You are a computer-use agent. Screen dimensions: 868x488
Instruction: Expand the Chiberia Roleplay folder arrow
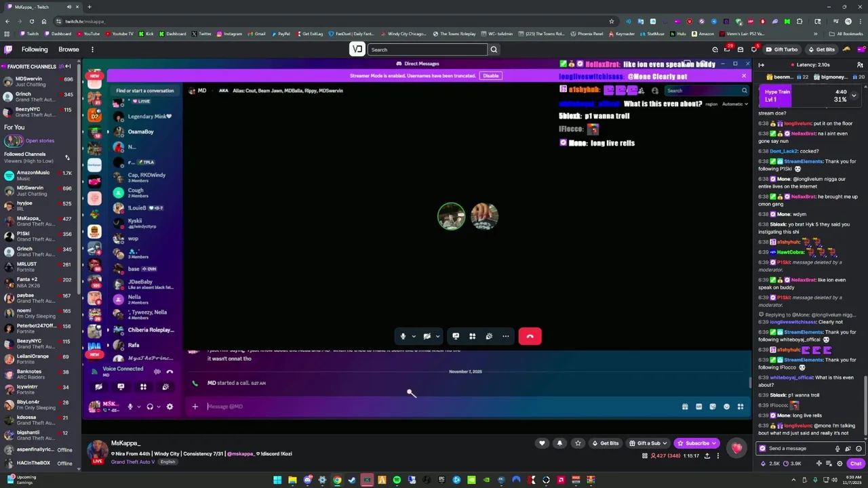coord(108,330)
